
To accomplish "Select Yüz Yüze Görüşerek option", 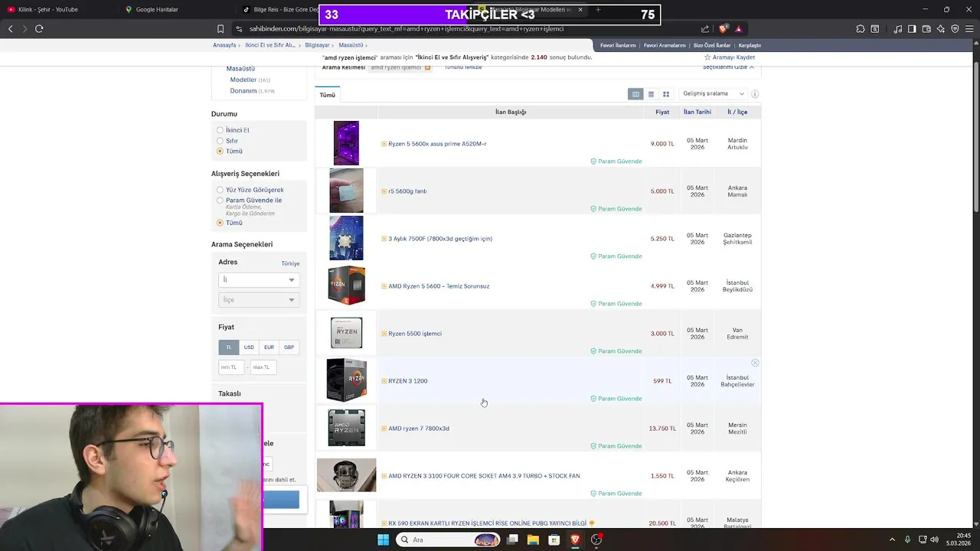I will [220, 190].
